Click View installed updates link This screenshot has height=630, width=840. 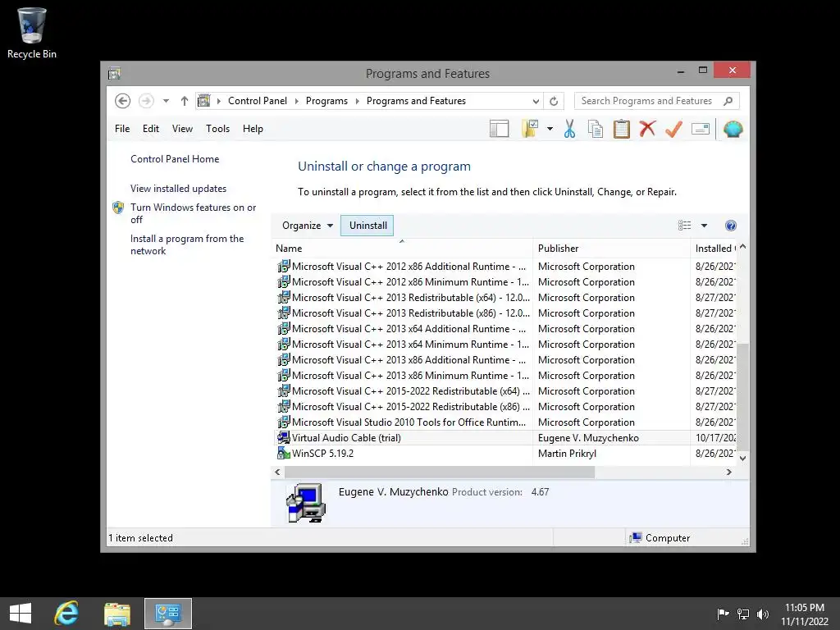tap(178, 189)
